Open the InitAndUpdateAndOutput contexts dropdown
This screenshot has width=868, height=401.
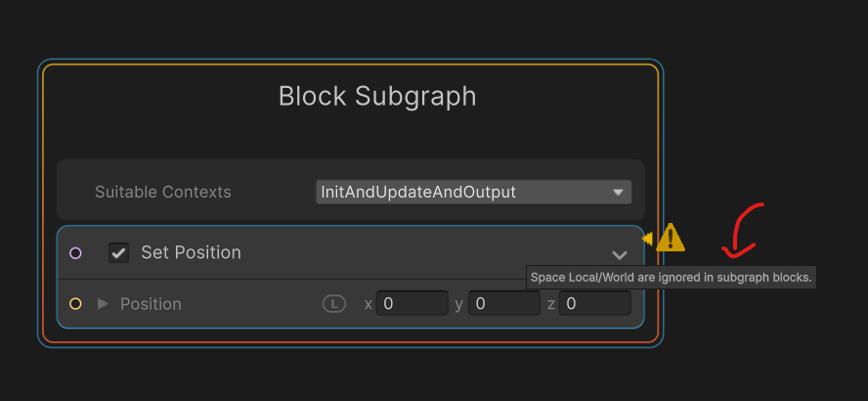[474, 192]
